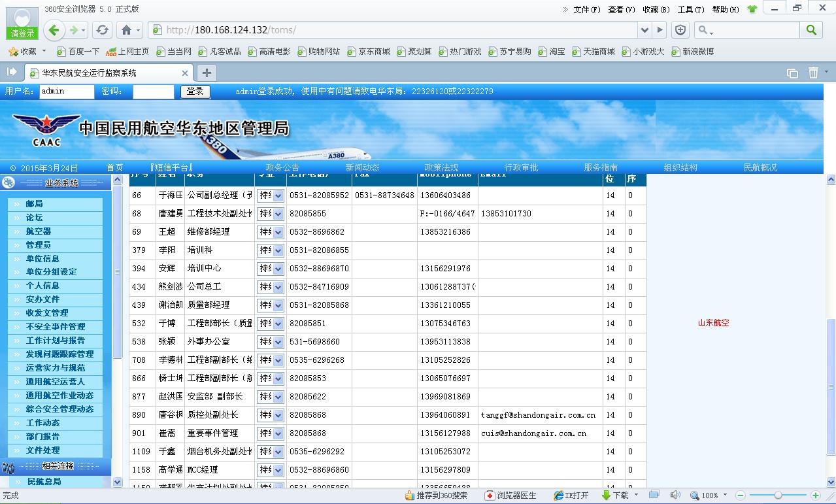Click the trash closed-tabs icon
This screenshot has height=504, width=836.
tap(813, 73)
